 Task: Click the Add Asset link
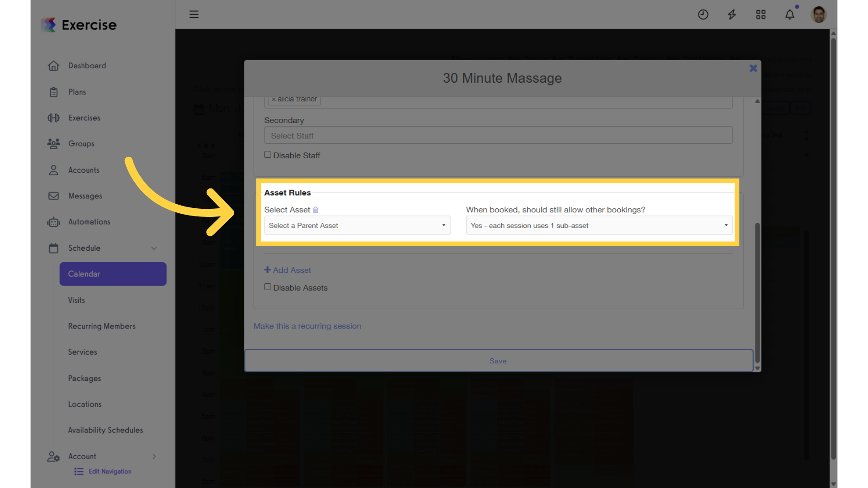tap(288, 270)
